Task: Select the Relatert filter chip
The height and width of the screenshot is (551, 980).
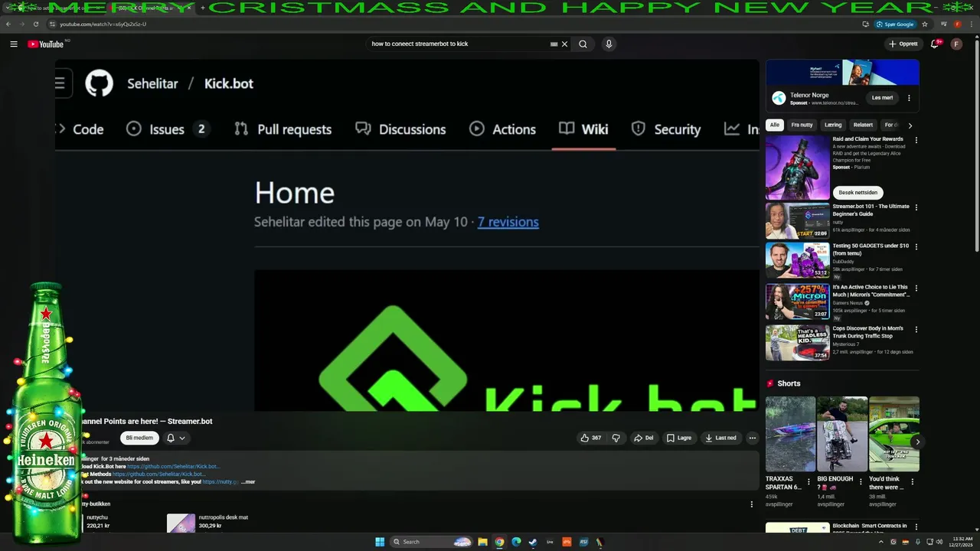Action: [x=863, y=125]
